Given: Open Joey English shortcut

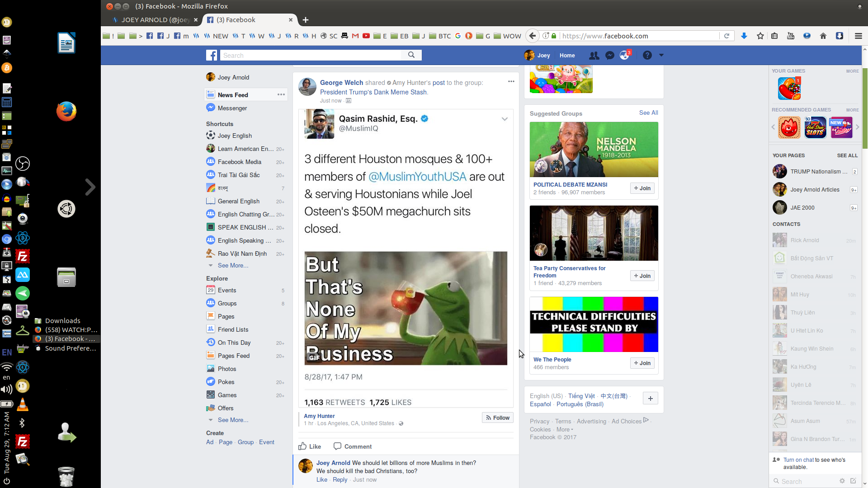Looking at the screenshot, I should click(235, 136).
